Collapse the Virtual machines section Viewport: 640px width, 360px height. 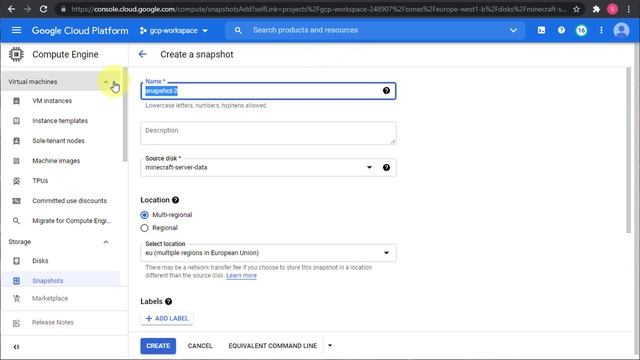coord(106,82)
